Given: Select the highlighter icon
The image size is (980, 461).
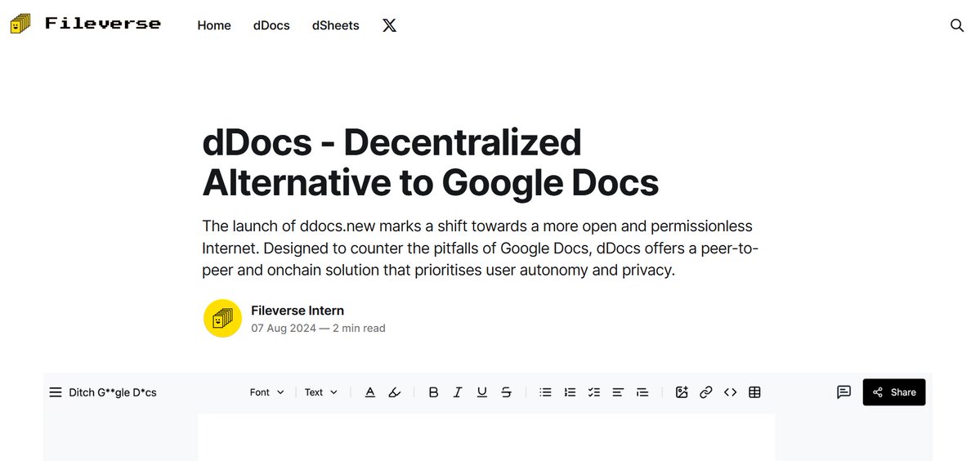Looking at the screenshot, I should click(x=395, y=392).
